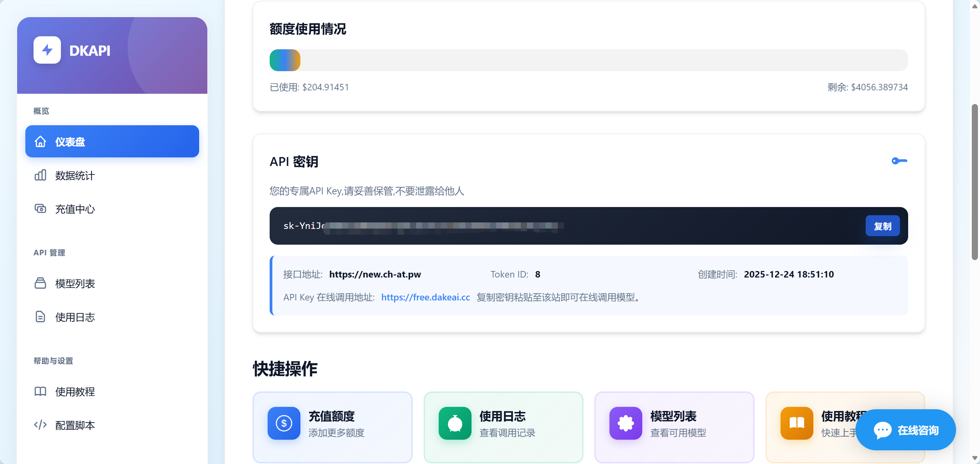Open 使用教程 in sidebar help section
Image resolution: width=980 pixels, height=464 pixels.
pos(75,391)
